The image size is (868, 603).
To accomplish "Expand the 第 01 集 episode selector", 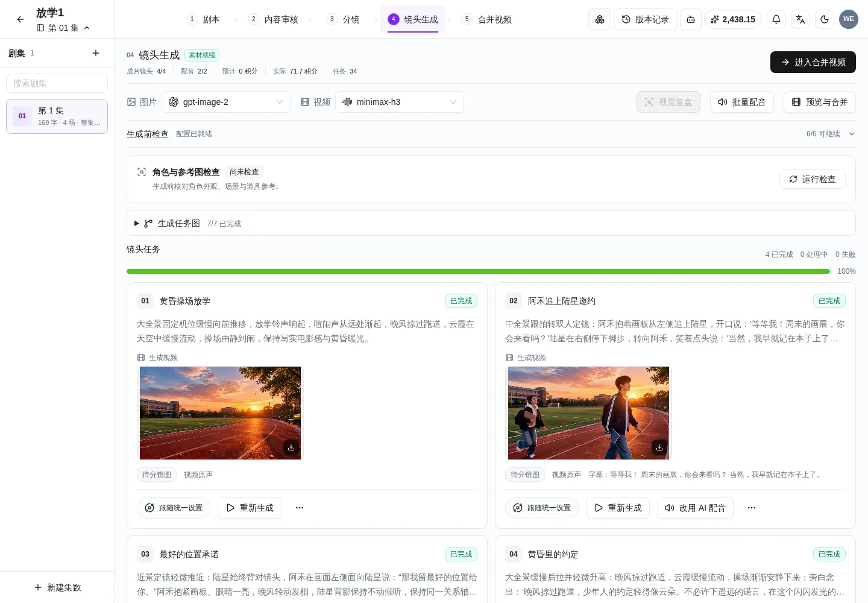I will point(63,28).
